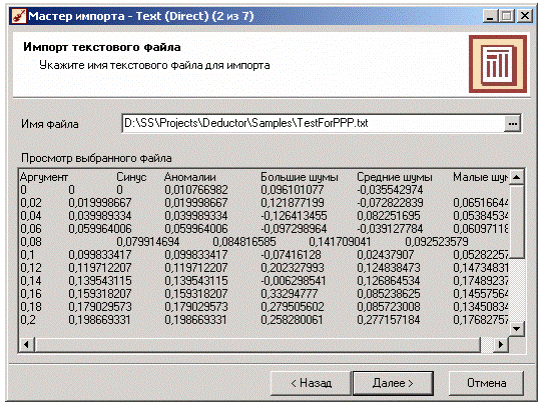Click inside the Имя файла path field
Image resolution: width=543 pixels, height=403 pixels.
313,123
